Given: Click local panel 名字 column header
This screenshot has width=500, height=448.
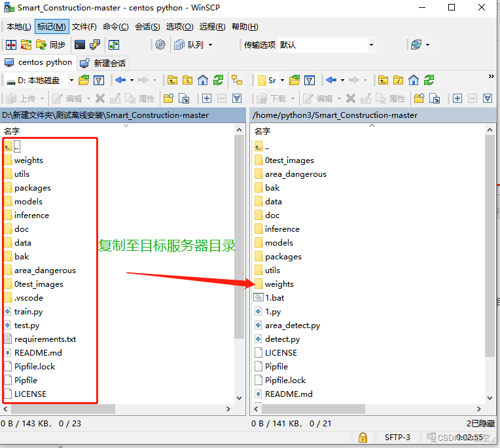Looking at the screenshot, I should 12,131.
